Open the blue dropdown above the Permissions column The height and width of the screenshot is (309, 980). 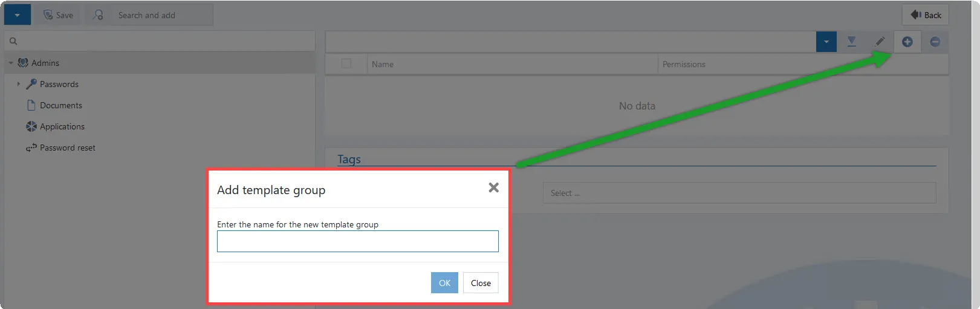pyautogui.click(x=826, y=42)
